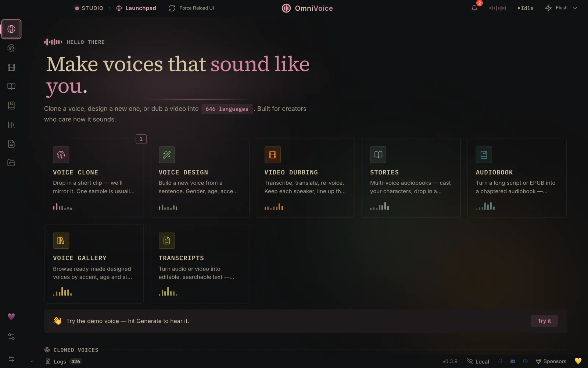Open the Voice Gallery library icon in the sidebar

click(11, 125)
